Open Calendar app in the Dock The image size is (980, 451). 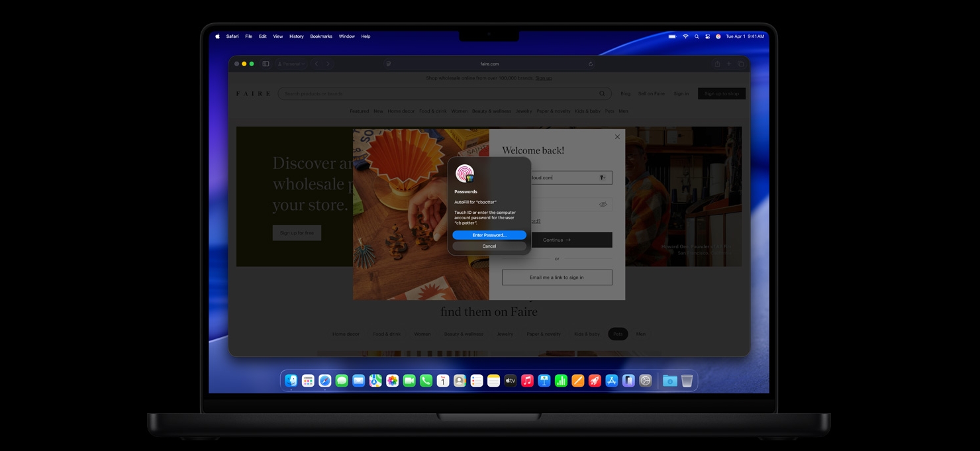(443, 381)
